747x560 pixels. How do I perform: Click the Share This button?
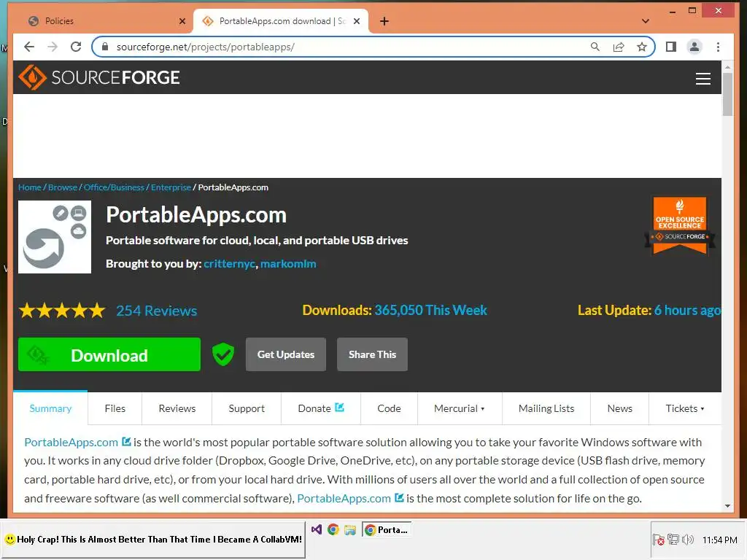pyautogui.click(x=372, y=354)
